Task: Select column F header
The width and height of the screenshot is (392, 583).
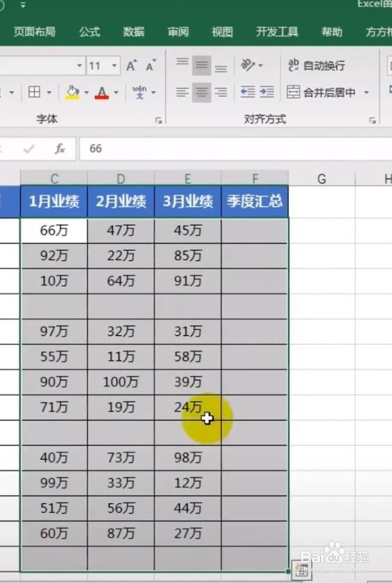Action: (255, 179)
